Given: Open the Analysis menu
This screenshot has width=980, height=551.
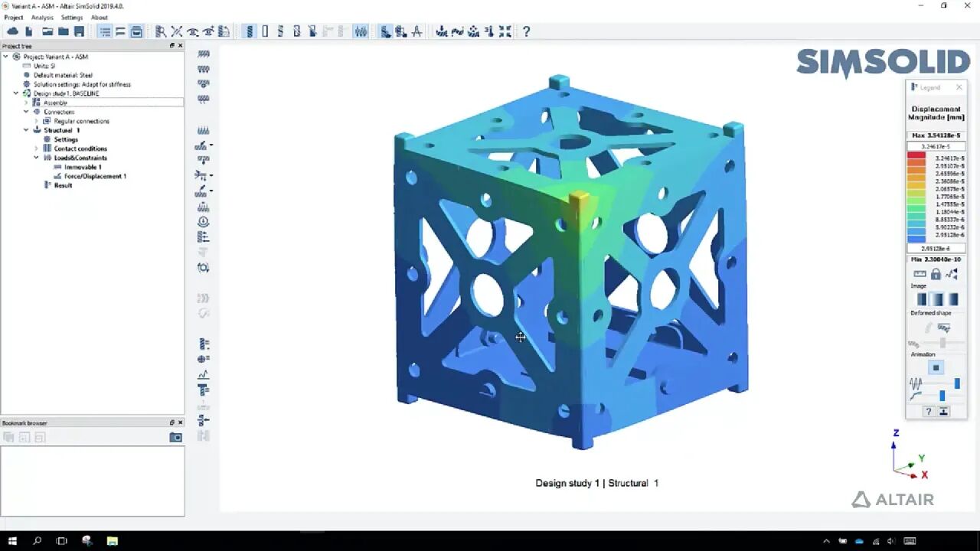Looking at the screenshot, I should tap(42, 17).
